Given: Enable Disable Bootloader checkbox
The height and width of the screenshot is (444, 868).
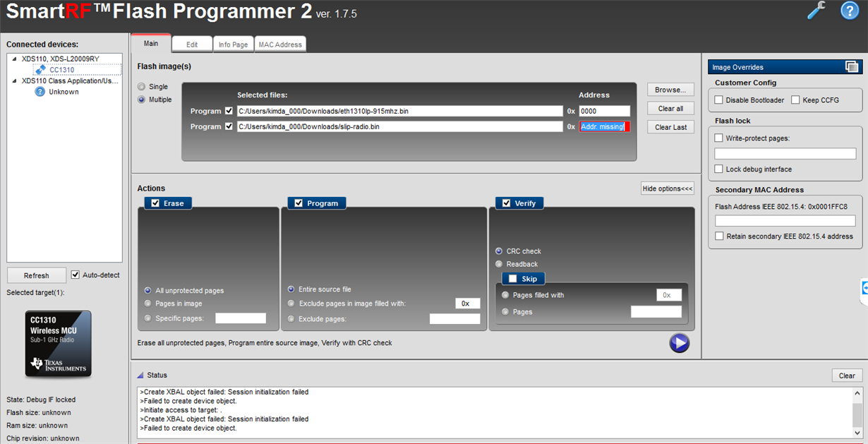Looking at the screenshot, I should coord(718,100).
